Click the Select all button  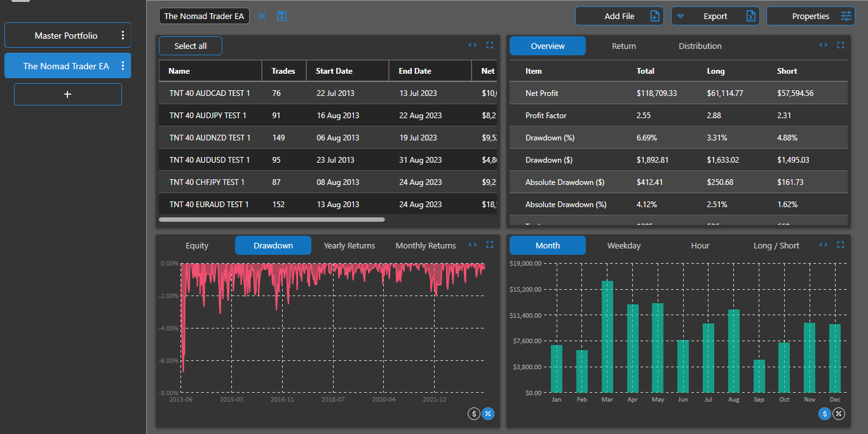coord(190,45)
